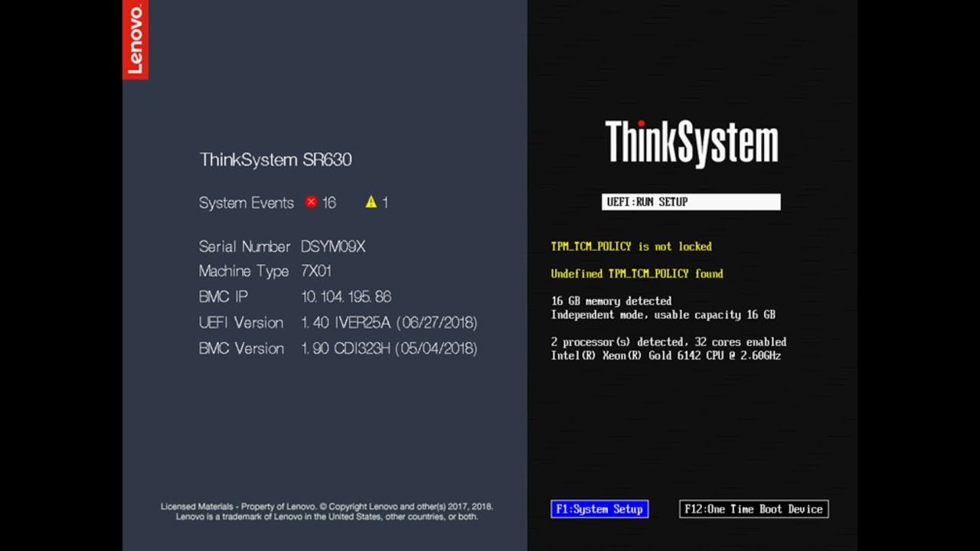Select the UEFI:RUN SETUP status field
The width and height of the screenshot is (980, 551).
click(691, 202)
